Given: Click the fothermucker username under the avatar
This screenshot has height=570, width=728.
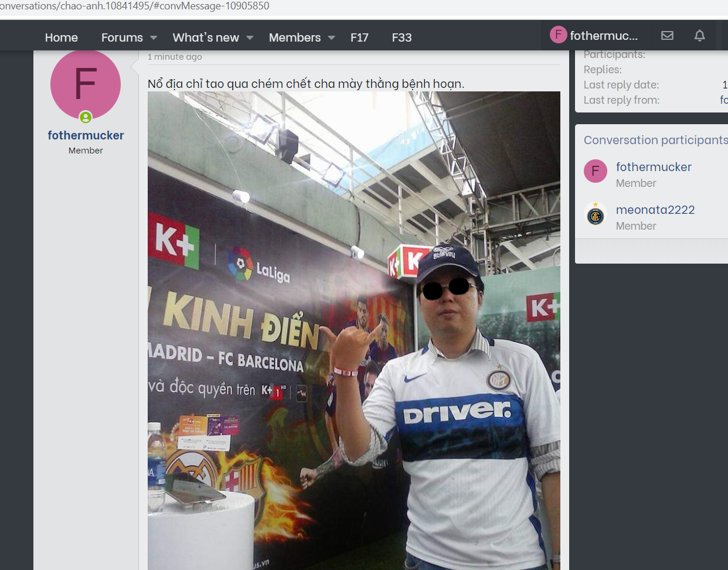Looking at the screenshot, I should pos(86,135).
